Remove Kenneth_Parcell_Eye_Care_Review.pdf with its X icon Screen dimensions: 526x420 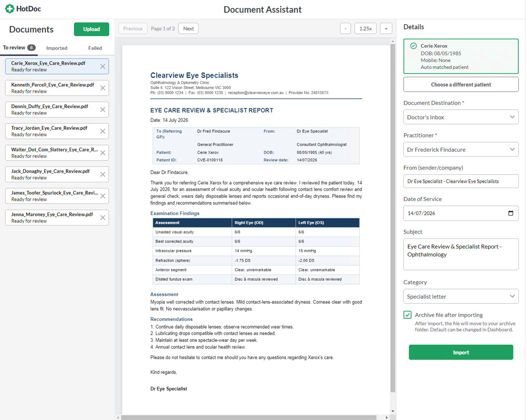(x=103, y=88)
